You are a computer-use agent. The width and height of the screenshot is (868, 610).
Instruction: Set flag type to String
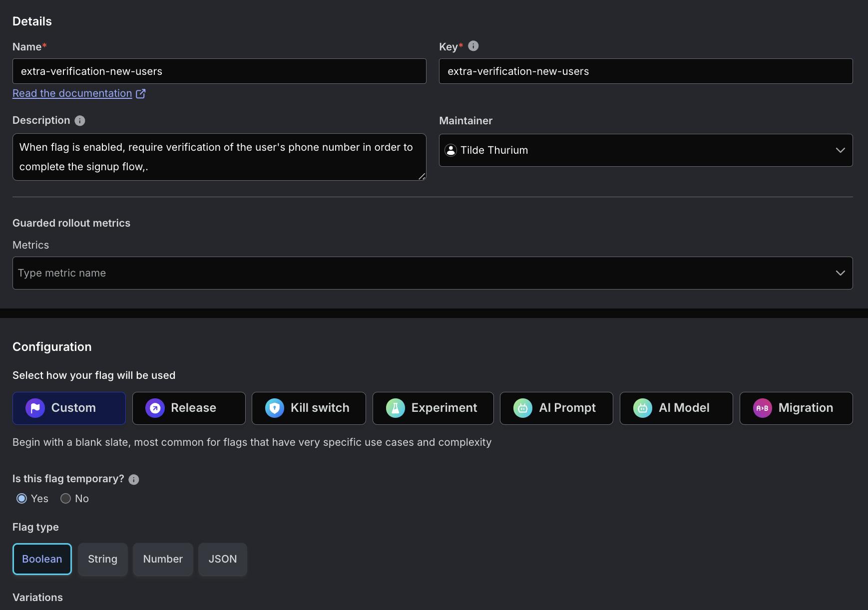pyautogui.click(x=103, y=559)
